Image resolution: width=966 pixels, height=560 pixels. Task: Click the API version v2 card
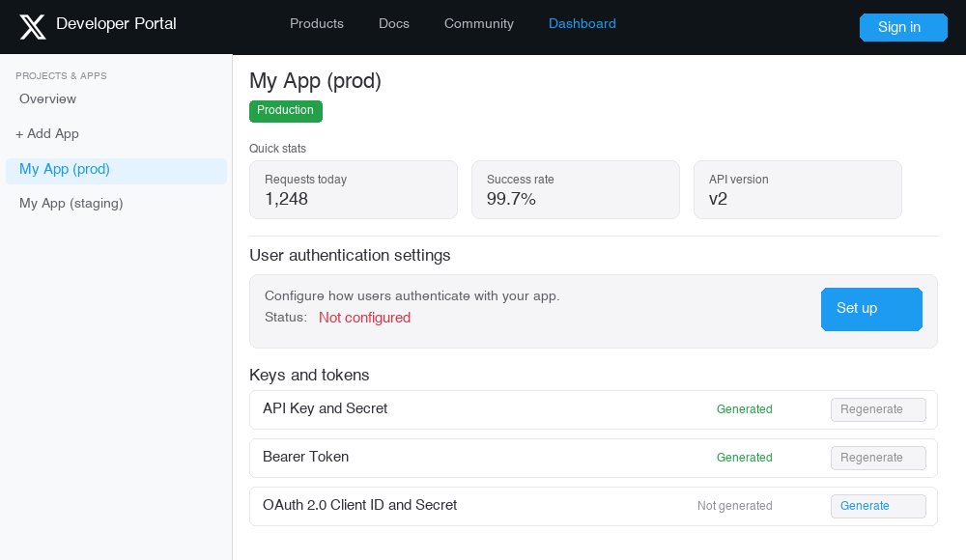797,189
